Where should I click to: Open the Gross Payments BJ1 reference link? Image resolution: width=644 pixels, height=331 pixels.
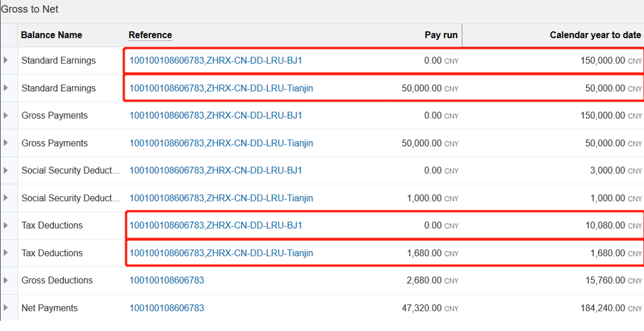pos(216,116)
